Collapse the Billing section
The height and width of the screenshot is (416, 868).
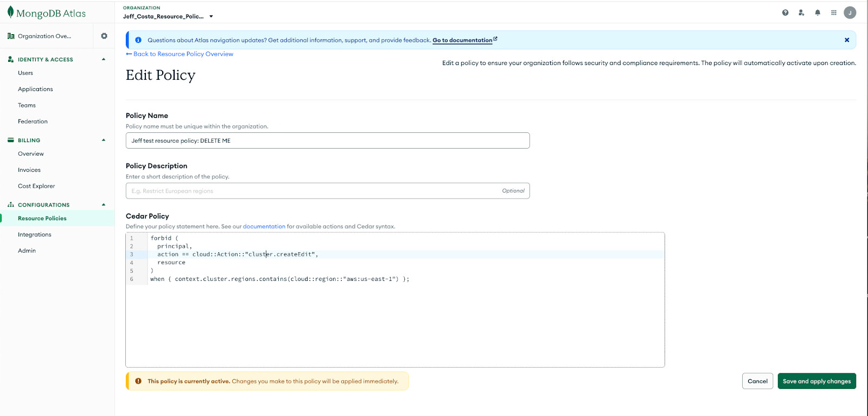104,140
